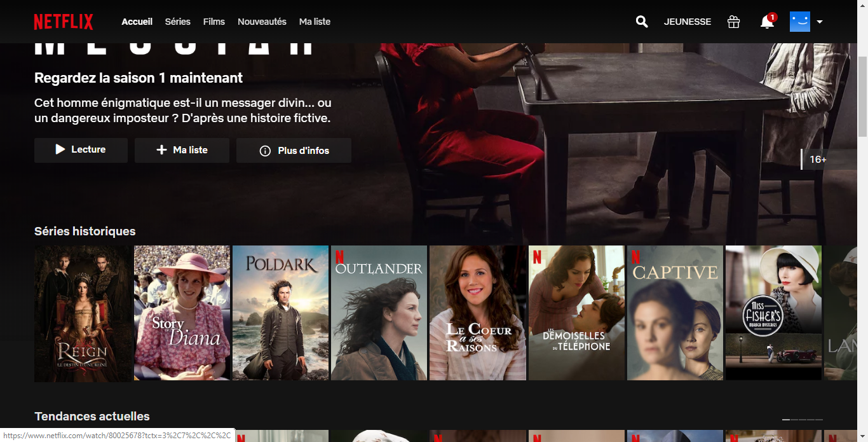Go to the Séries menu
Image resolution: width=868 pixels, height=442 pixels.
pos(177,22)
